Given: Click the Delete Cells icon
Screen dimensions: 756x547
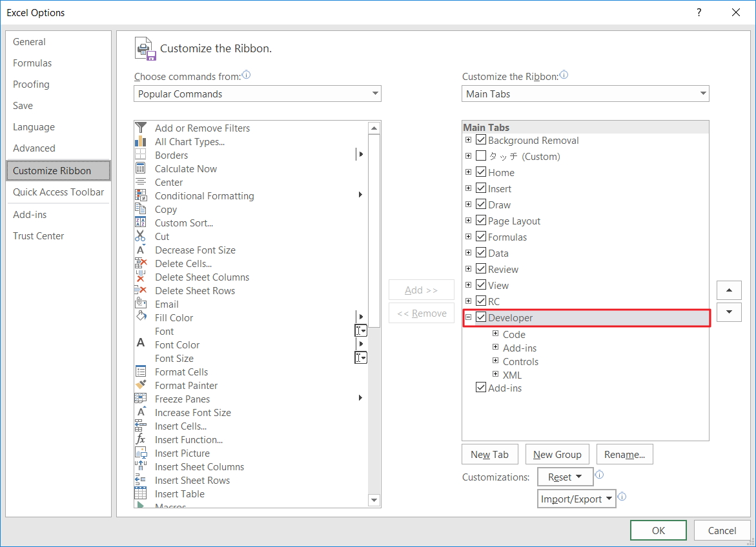Looking at the screenshot, I should 140,263.
